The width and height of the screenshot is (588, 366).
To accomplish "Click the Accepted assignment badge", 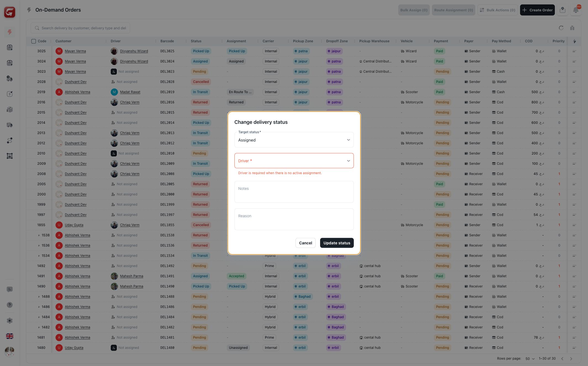I will tap(236, 276).
